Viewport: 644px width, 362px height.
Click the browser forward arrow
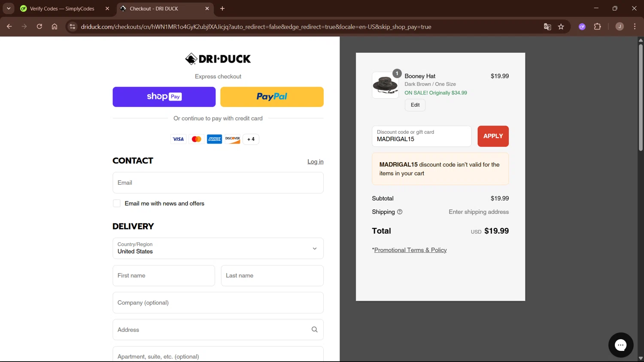[24, 27]
